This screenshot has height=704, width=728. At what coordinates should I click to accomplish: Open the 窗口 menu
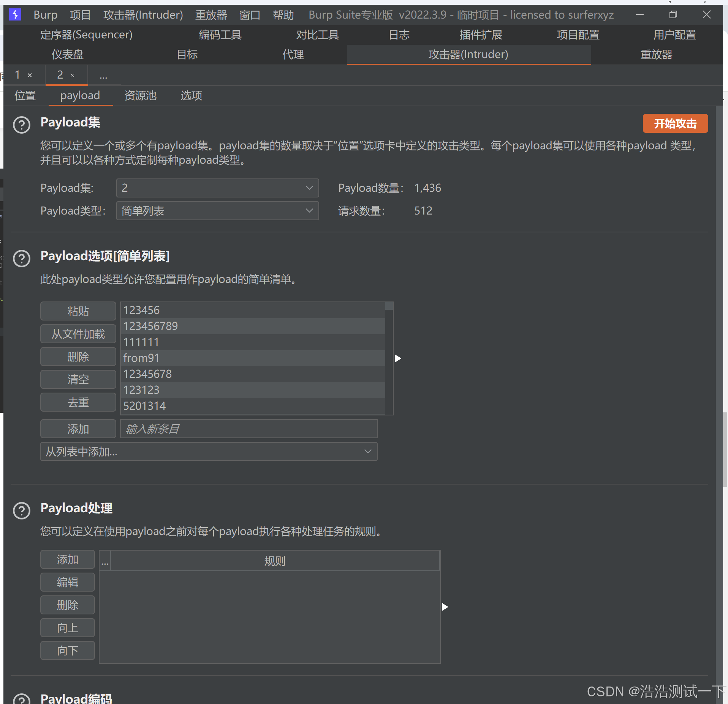pyautogui.click(x=250, y=15)
